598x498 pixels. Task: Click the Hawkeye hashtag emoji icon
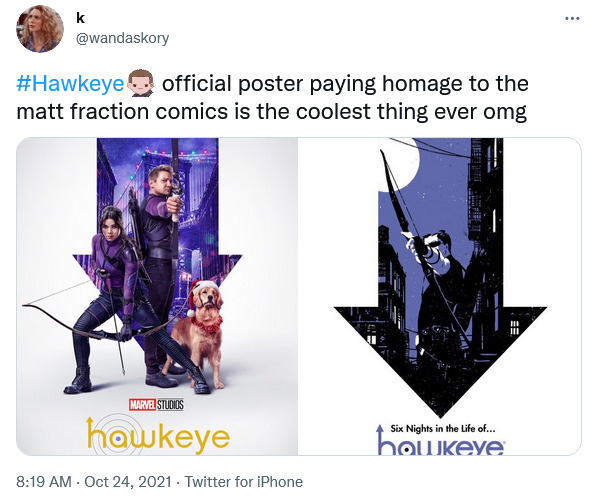(x=140, y=83)
